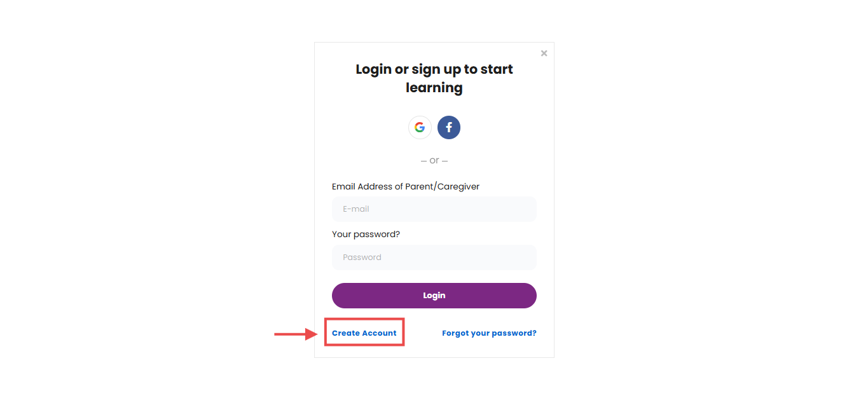Click the Email Address of Parent/Caregiver label
The image size is (868, 398).
click(x=406, y=187)
